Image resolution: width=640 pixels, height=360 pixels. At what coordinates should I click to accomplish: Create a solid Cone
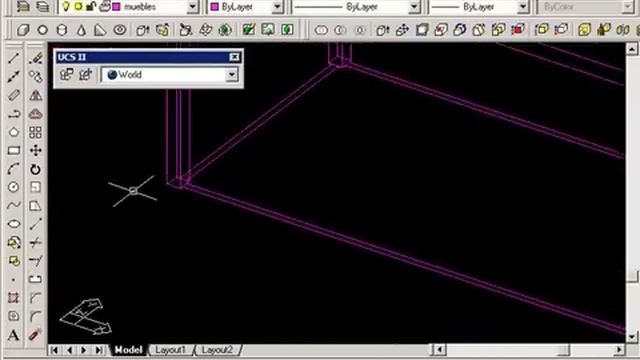tap(81, 30)
